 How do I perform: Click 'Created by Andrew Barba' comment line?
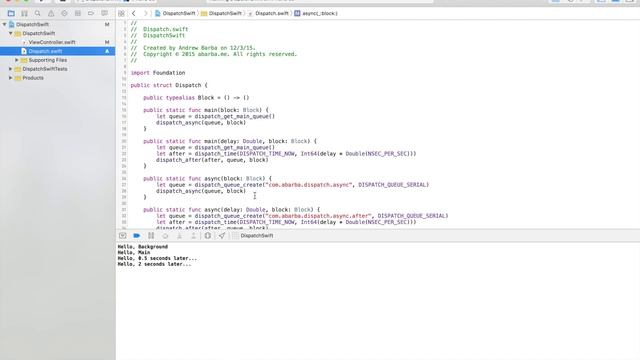[193, 48]
